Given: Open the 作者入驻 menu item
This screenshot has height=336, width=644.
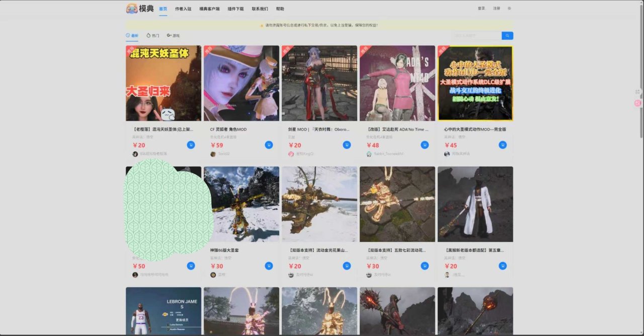Looking at the screenshot, I should coord(183,9).
